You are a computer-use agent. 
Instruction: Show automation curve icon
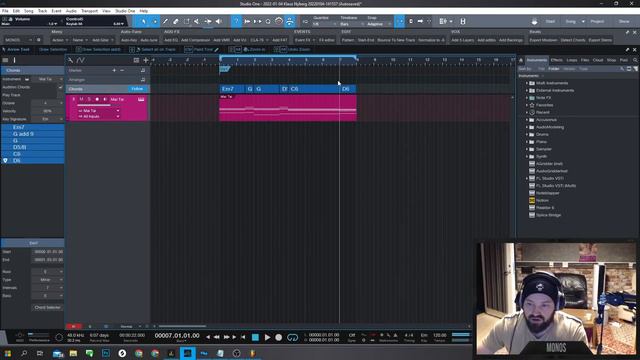tap(81, 60)
